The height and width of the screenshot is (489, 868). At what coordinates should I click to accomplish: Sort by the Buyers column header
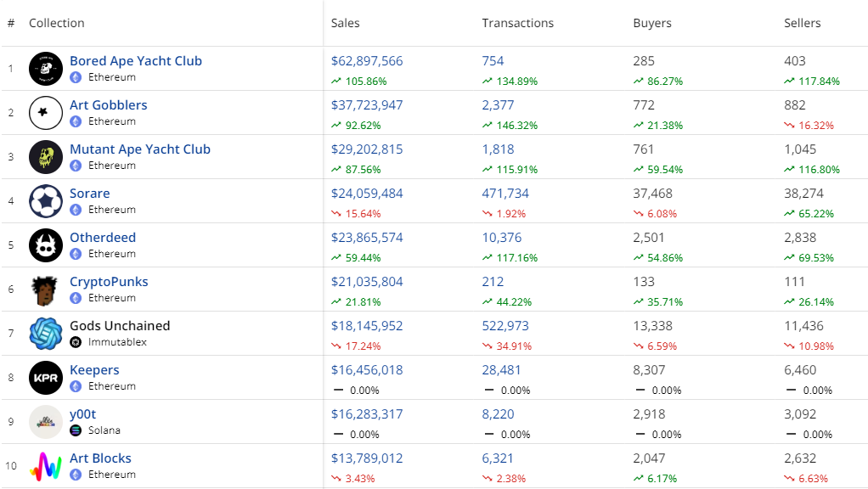(651, 23)
